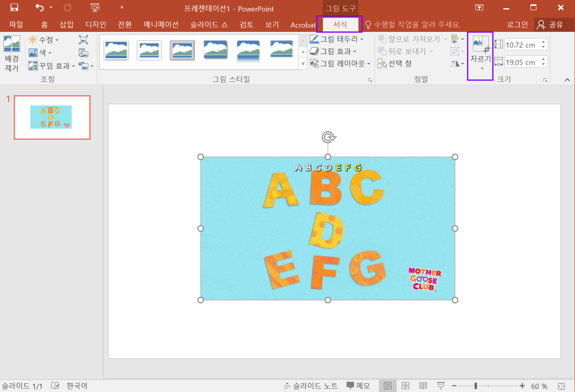Viewport: 575px width, 392px height.
Task: Switch to Reading view
Action: [423, 386]
